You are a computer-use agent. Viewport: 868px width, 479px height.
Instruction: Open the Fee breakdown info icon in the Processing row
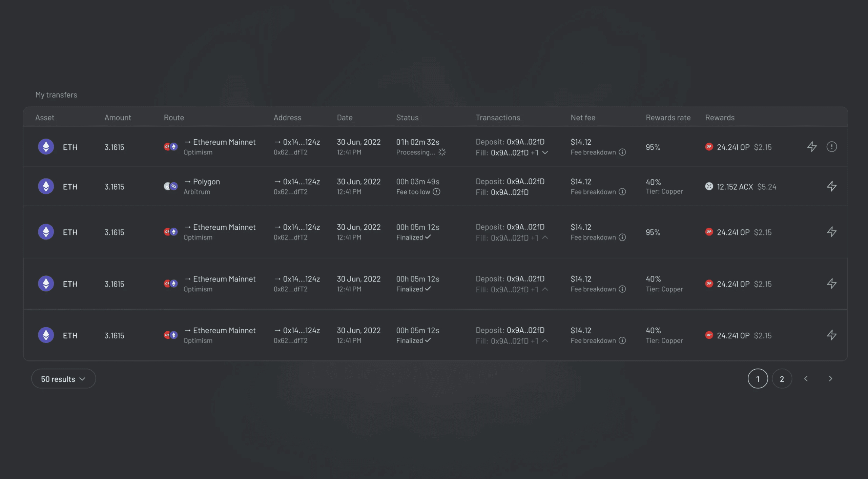coord(622,152)
